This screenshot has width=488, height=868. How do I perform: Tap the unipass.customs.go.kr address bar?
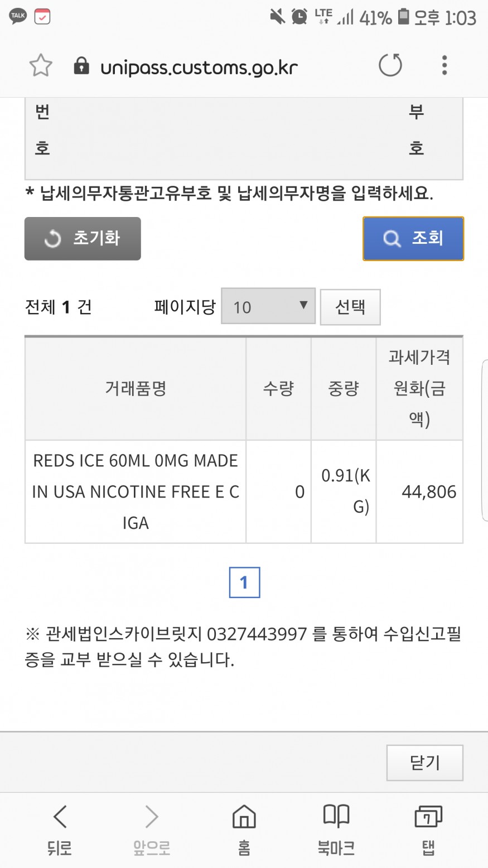[x=199, y=67]
